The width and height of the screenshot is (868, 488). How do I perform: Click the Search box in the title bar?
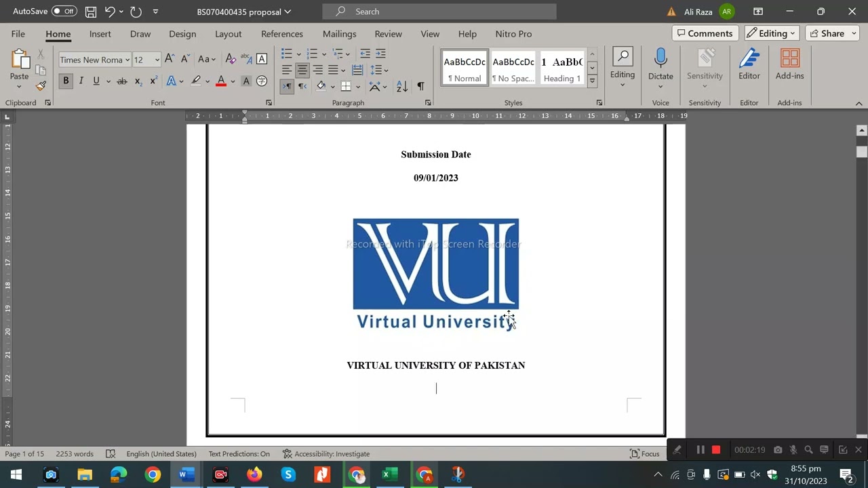click(x=439, y=12)
